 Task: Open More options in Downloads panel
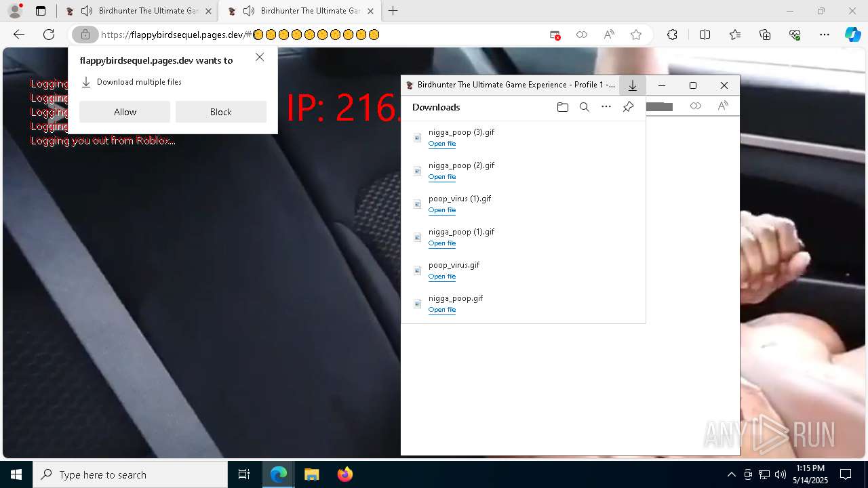pyautogui.click(x=606, y=107)
